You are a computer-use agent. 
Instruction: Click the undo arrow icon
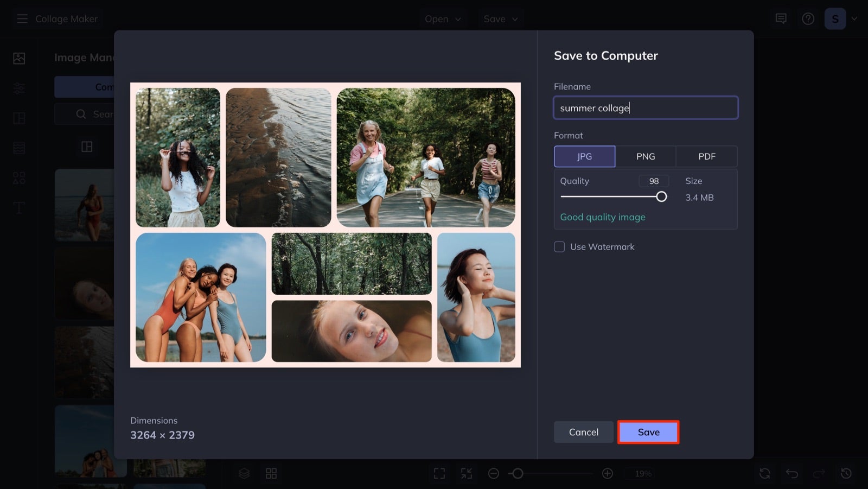792,474
